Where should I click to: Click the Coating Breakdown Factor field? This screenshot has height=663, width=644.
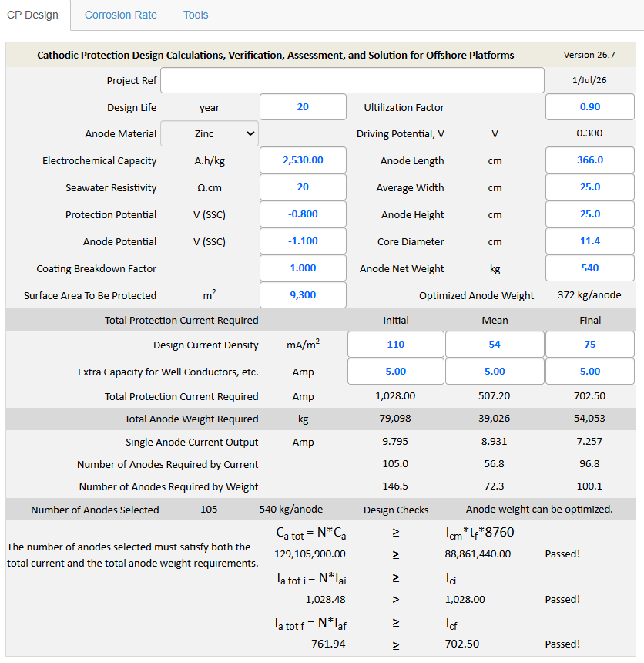(303, 268)
